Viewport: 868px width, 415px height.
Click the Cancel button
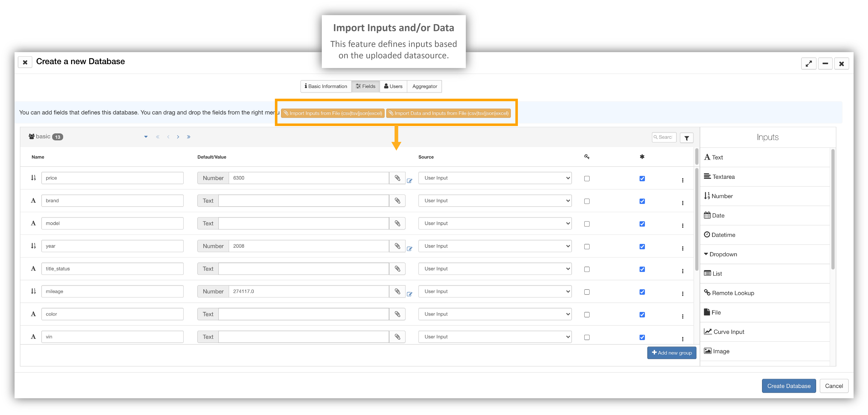coord(834,386)
